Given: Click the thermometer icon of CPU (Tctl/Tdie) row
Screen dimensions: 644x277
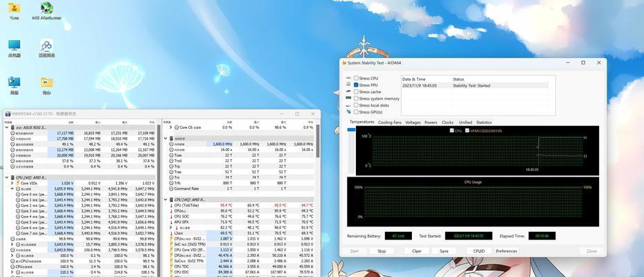Looking at the screenshot, I should click(x=171, y=205).
